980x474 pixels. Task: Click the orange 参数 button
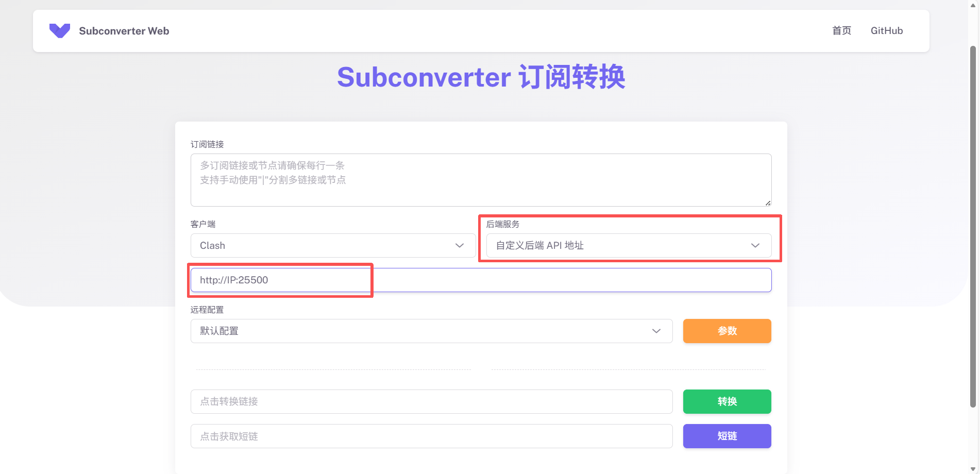726,331
